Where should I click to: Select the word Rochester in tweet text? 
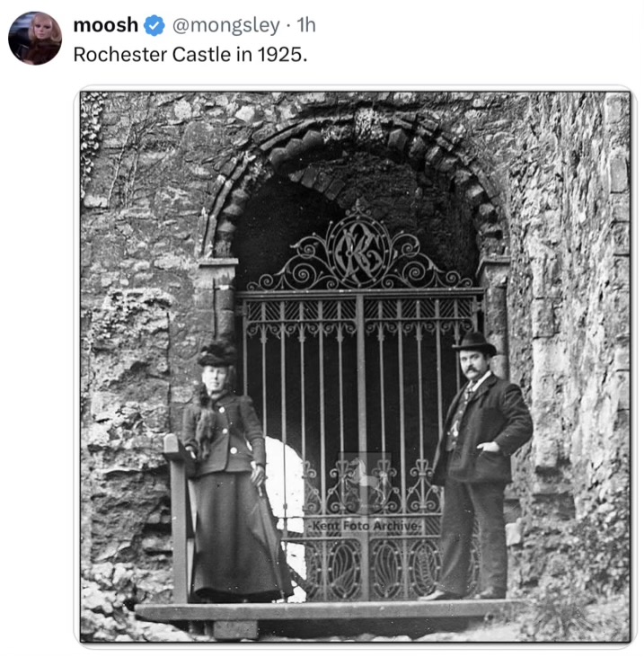(x=120, y=55)
